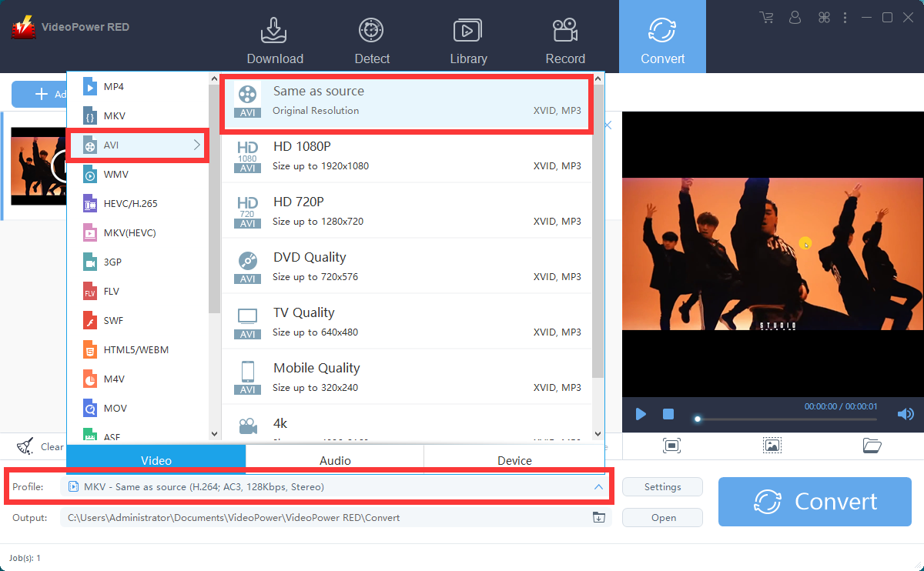Open the three-dot menu in title bar
Viewport: 924px width, 571px height.
tap(845, 17)
